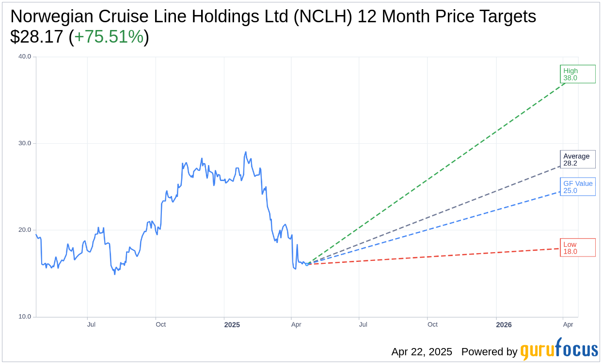Screen dimensions: 602x364
Task: Click the 20.0 y-axis label
Action: pyautogui.click(x=25, y=230)
